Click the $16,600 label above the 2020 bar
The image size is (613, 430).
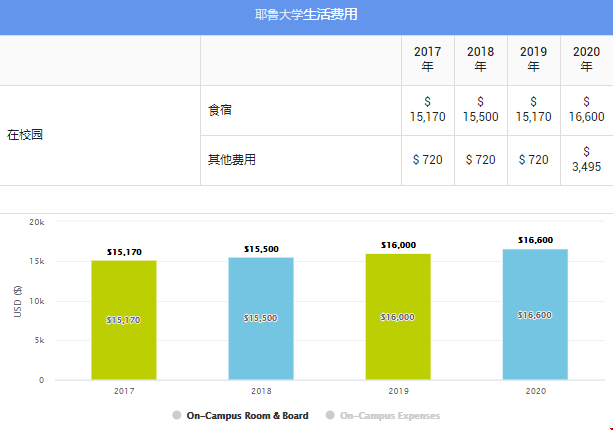coord(536,240)
